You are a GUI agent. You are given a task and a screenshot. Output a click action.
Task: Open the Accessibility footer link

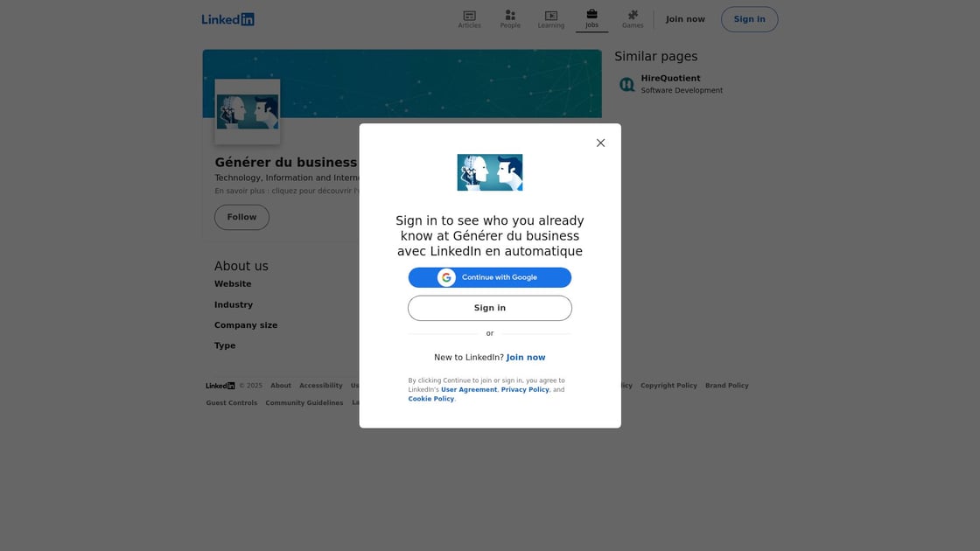pos(320,386)
